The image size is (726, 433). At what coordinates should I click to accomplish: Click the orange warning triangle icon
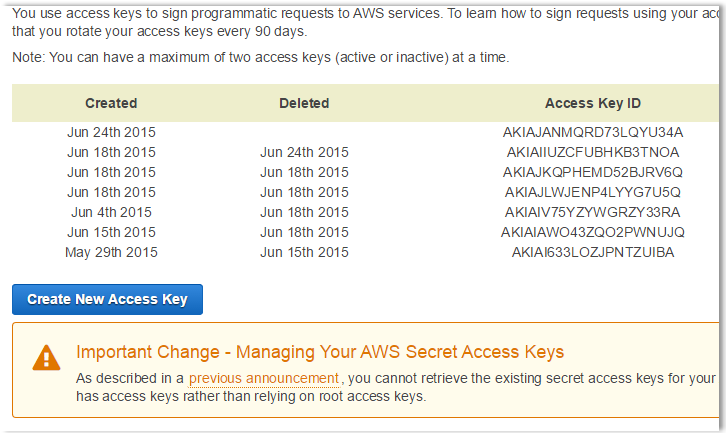[x=46, y=358]
